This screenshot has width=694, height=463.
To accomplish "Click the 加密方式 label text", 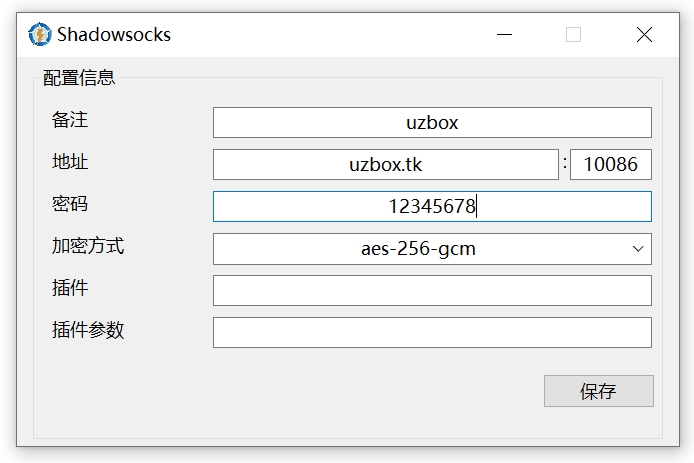I will (88, 246).
